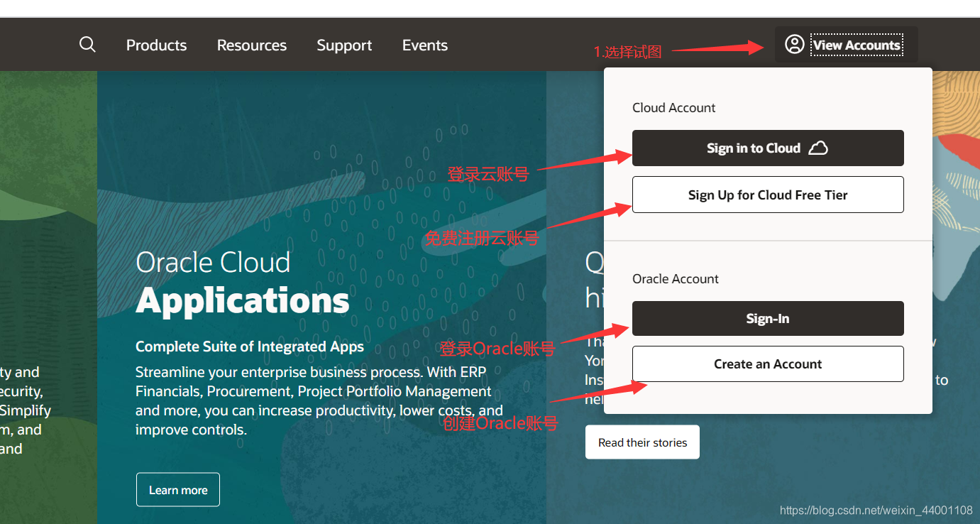Open the Resources menu
This screenshot has width=980, height=524.
click(252, 45)
